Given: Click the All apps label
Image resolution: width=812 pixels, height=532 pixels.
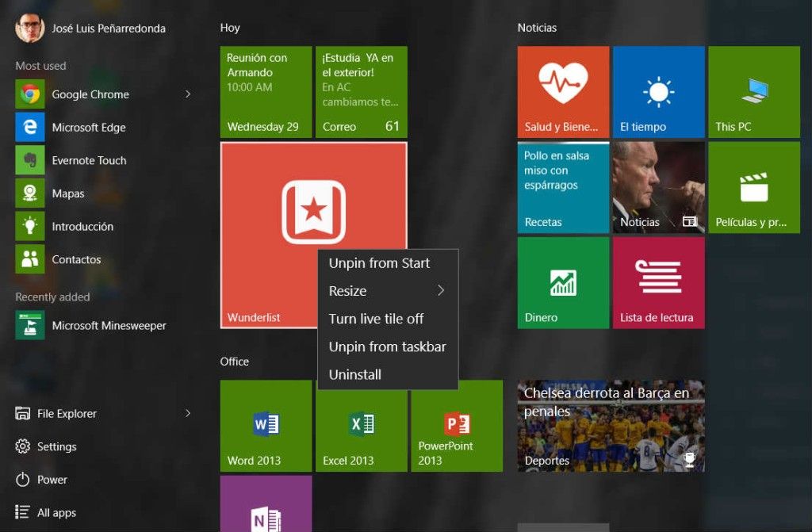Looking at the screenshot, I should coord(57,513).
